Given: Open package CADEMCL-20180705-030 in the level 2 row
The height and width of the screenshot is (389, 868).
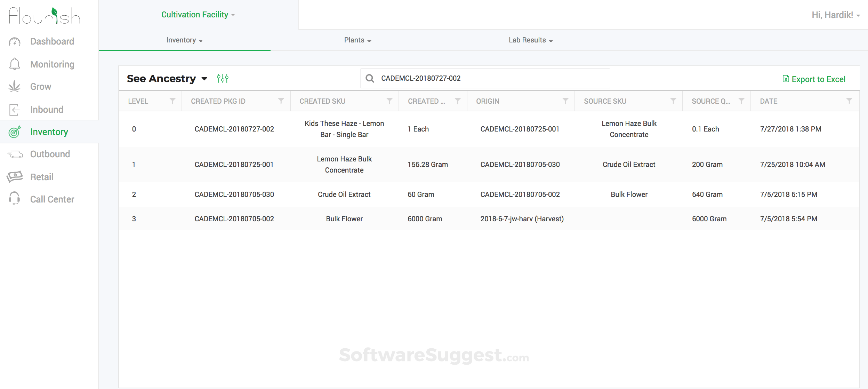Looking at the screenshot, I should [x=234, y=194].
